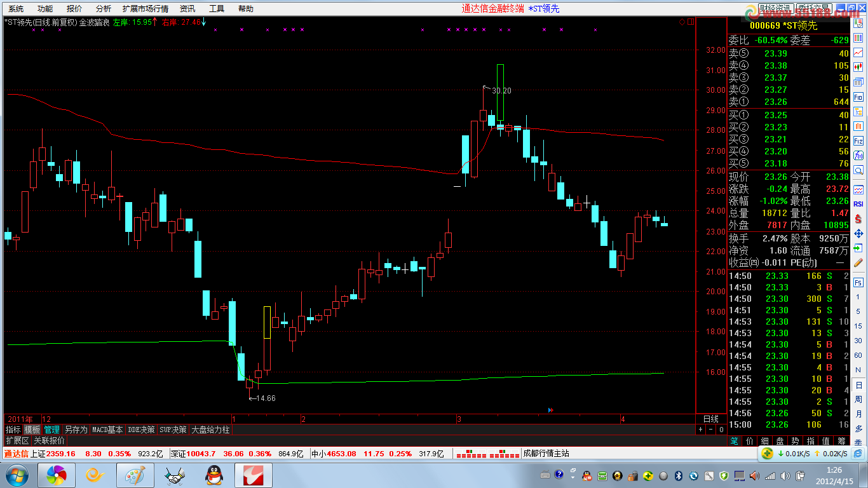Image resolution: width=868 pixels, height=488 pixels.
Task: Click the plus button beside 日线
Action: click(x=701, y=430)
